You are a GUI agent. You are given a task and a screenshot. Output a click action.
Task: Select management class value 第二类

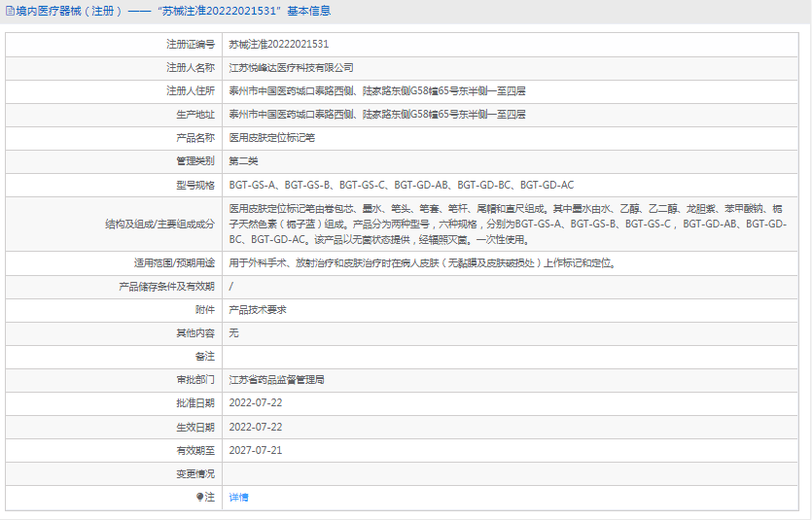(x=243, y=161)
